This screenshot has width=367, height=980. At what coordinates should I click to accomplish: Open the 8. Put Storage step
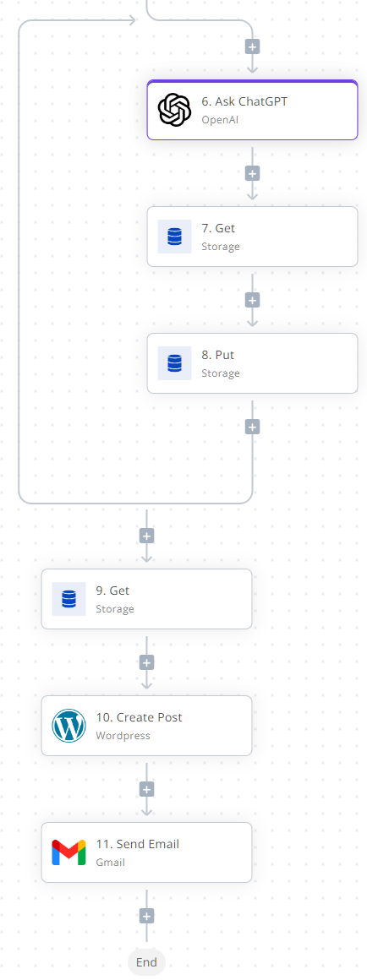pyautogui.click(x=253, y=363)
